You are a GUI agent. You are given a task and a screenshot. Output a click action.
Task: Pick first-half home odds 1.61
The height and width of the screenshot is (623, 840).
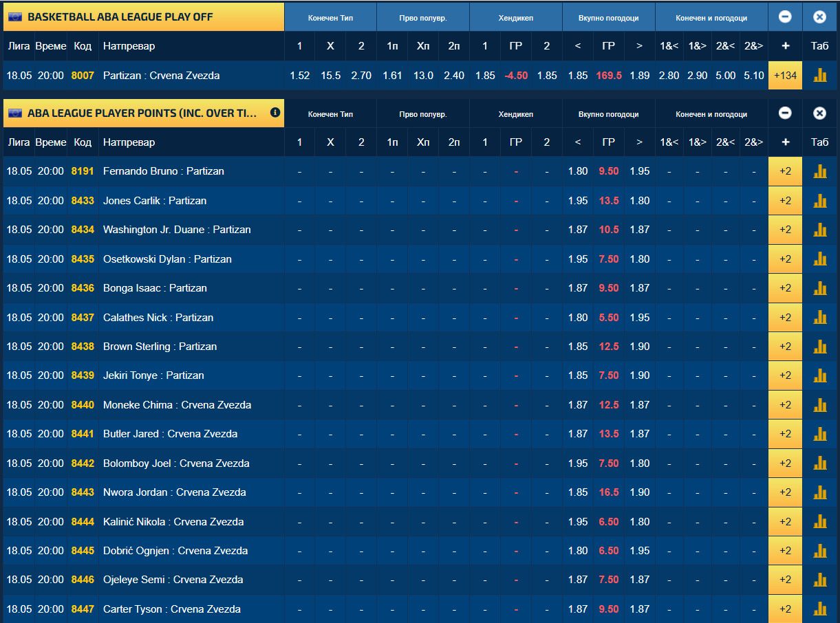392,76
